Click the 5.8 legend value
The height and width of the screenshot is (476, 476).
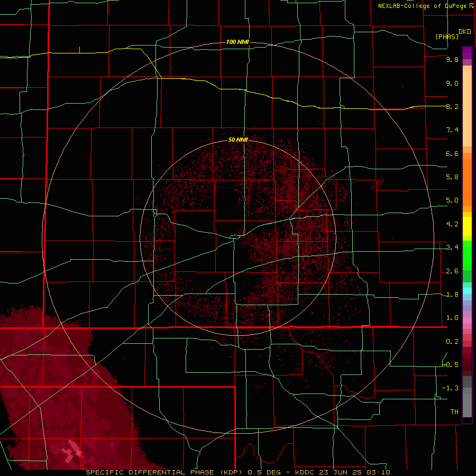coord(452,177)
